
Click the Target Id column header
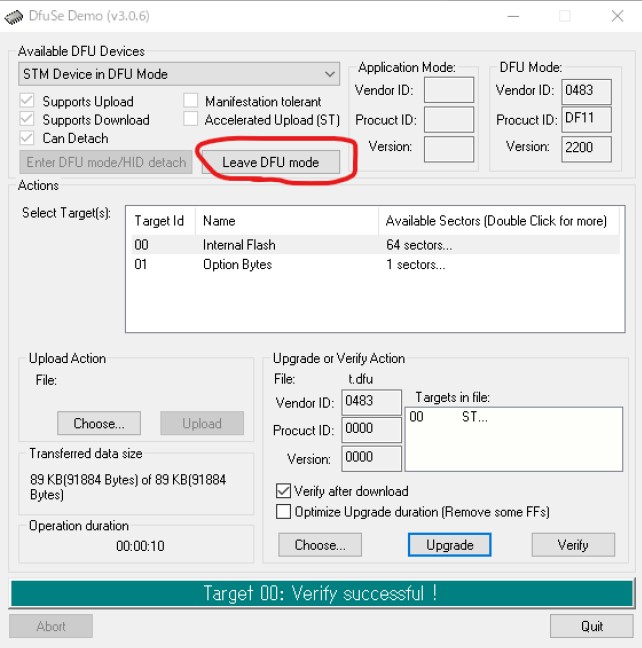click(159, 221)
